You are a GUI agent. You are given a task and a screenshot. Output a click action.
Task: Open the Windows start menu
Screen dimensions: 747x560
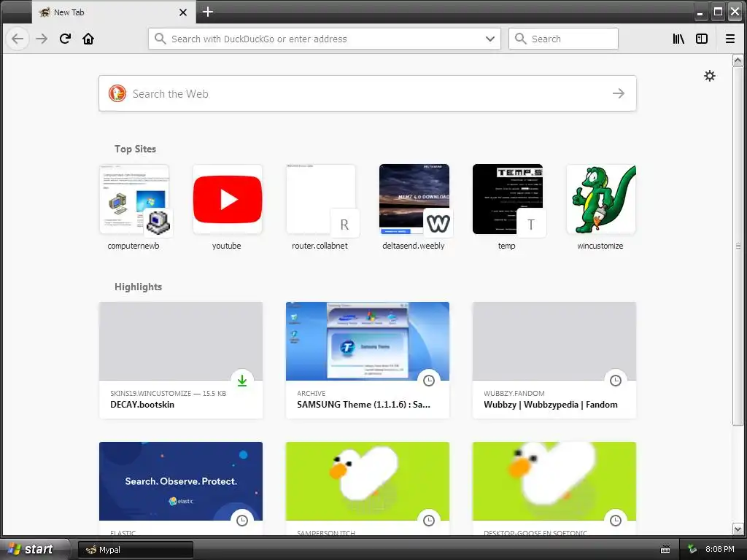(x=34, y=549)
